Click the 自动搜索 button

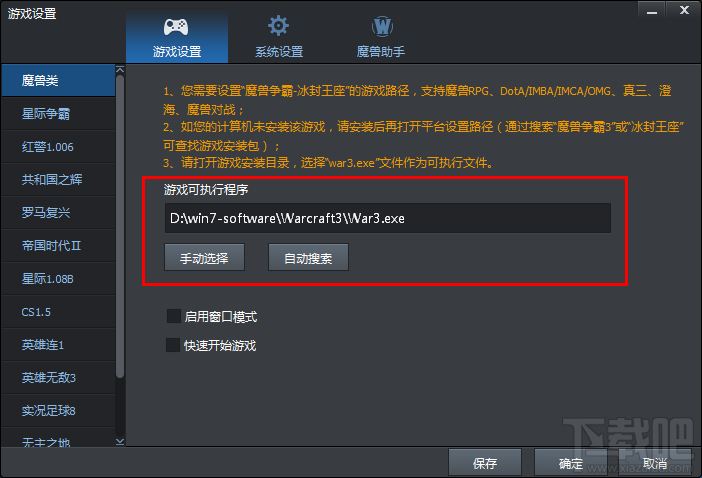[308, 257]
